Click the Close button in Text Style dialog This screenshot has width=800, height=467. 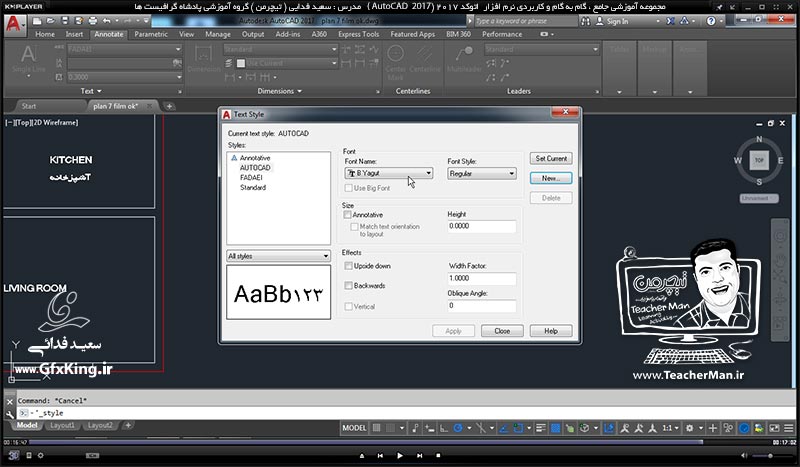(x=502, y=331)
